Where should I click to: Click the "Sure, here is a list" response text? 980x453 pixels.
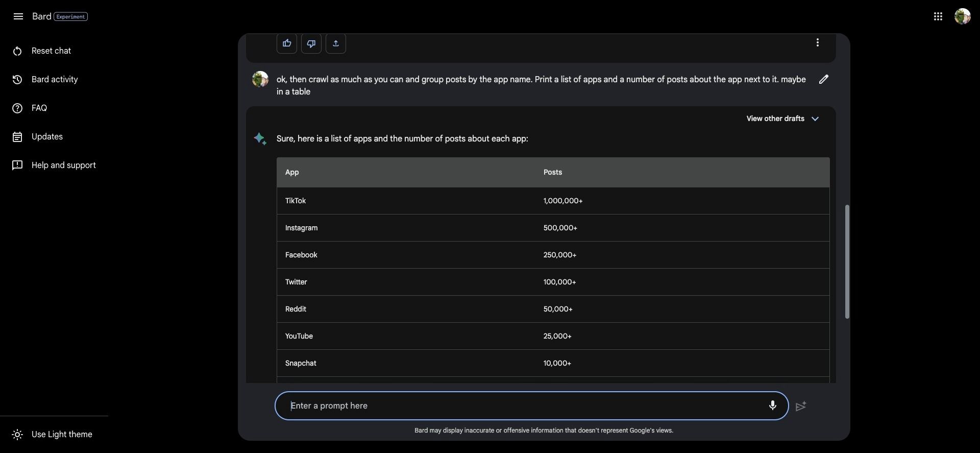[x=402, y=138]
